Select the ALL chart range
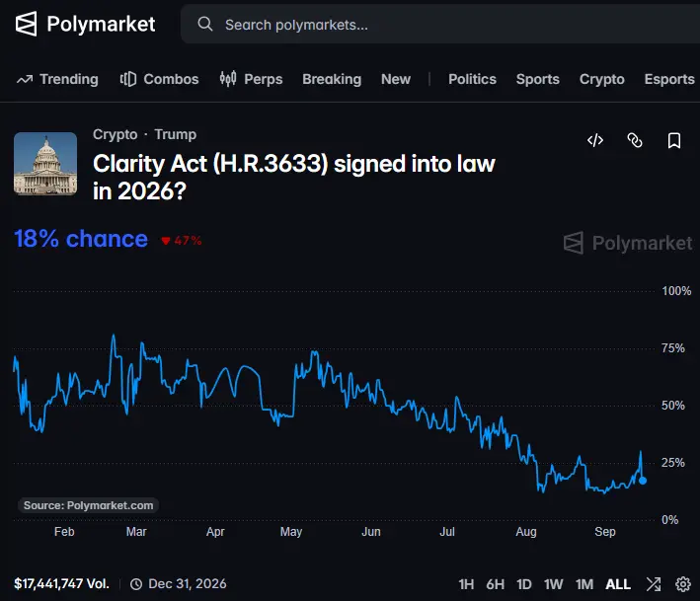Viewport: 700px width, 601px height. pos(618,584)
